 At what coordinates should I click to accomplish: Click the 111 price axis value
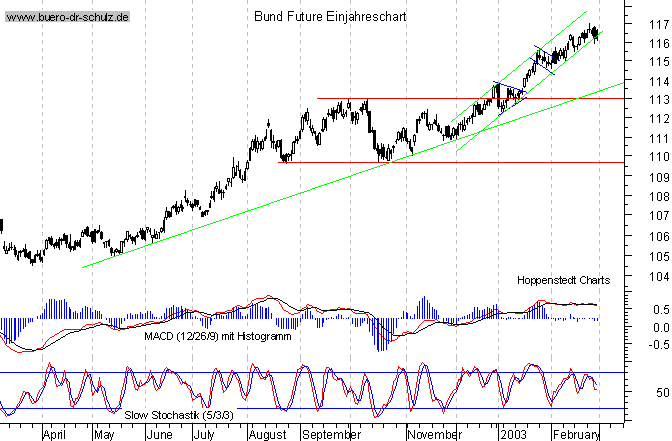pyautogui.click(x=659, y=138)
